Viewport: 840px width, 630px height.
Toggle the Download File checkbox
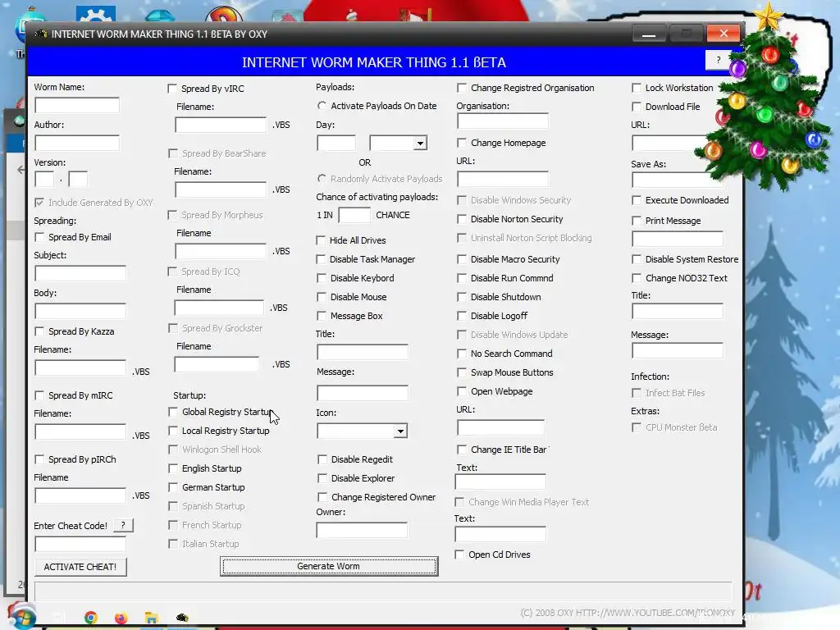(x=637, y=107)
